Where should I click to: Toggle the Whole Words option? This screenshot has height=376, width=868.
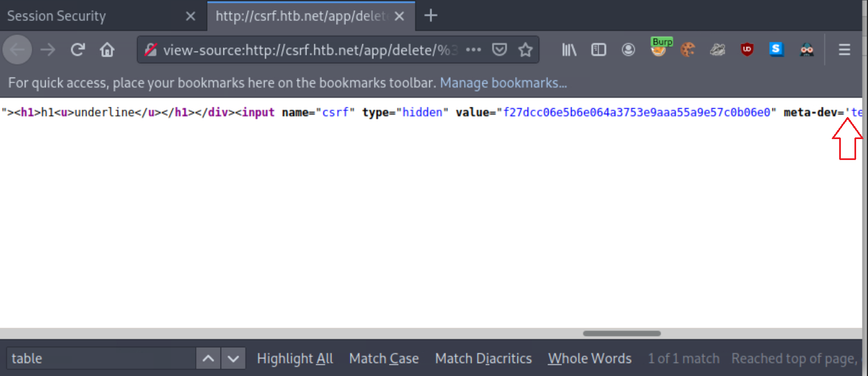click(x=589, y=358)
